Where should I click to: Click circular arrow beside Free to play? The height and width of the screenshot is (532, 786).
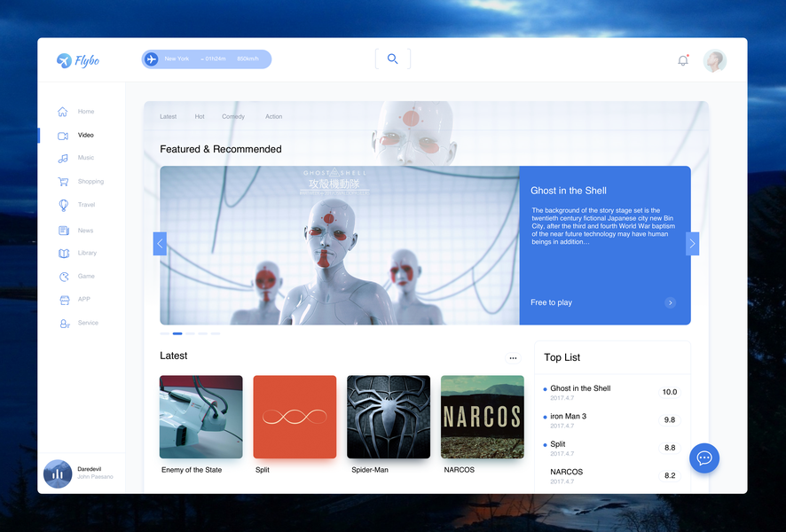tap(670, 302)
